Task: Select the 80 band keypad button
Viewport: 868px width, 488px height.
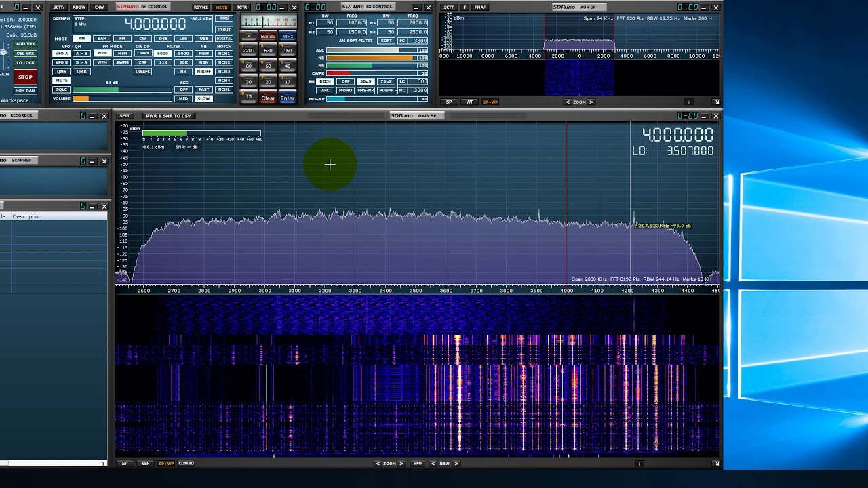Action: coord(249,66)
